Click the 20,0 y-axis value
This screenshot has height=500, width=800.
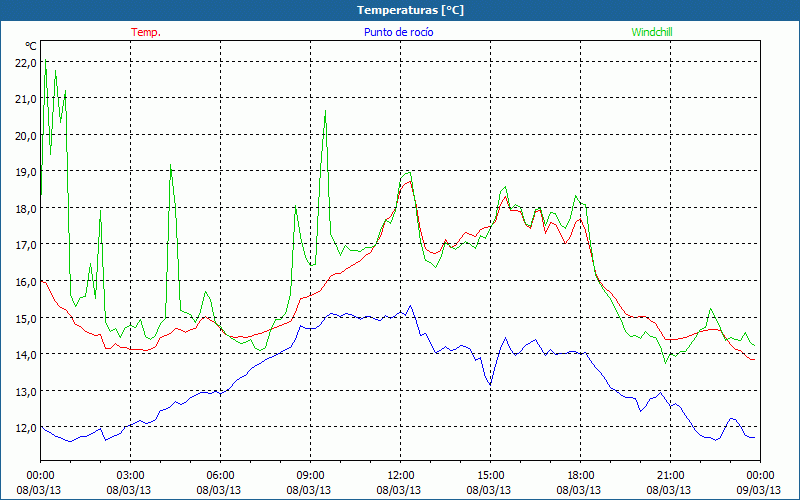click(x=27, y=136)
